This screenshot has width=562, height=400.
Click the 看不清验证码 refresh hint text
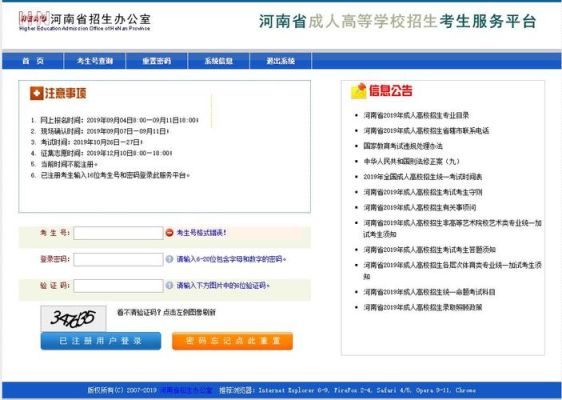(166, 313)
